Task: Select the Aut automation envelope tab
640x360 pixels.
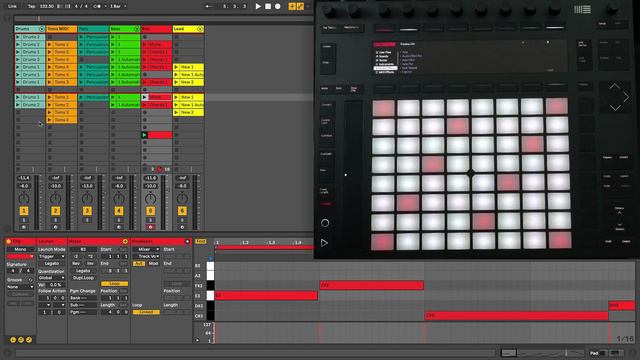Action: tap(139, 264)
